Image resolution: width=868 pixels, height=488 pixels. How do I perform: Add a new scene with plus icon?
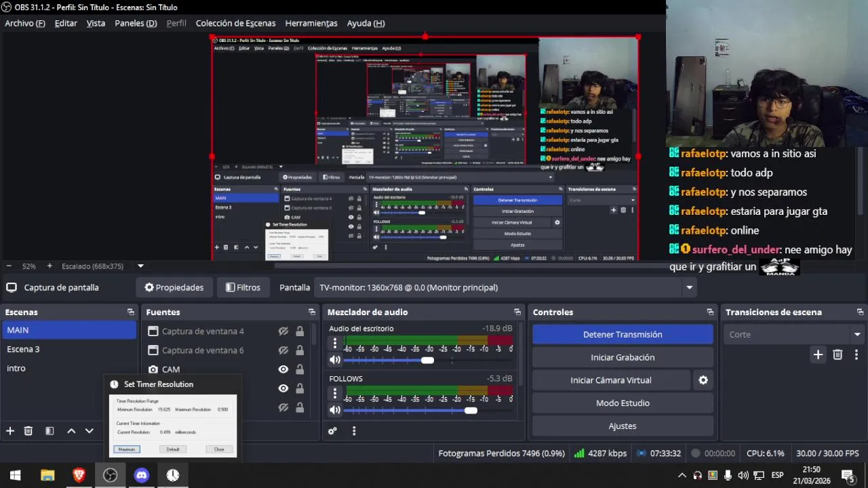[10, 431]
